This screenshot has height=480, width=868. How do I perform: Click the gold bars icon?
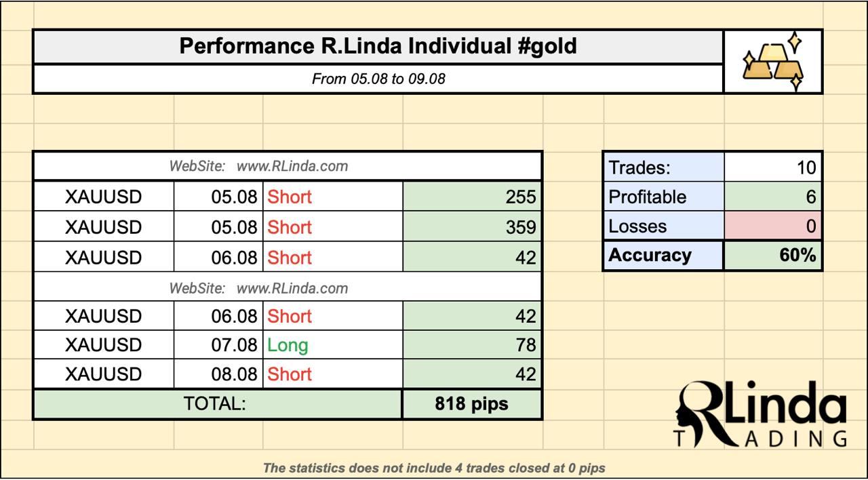pos(773,62)
